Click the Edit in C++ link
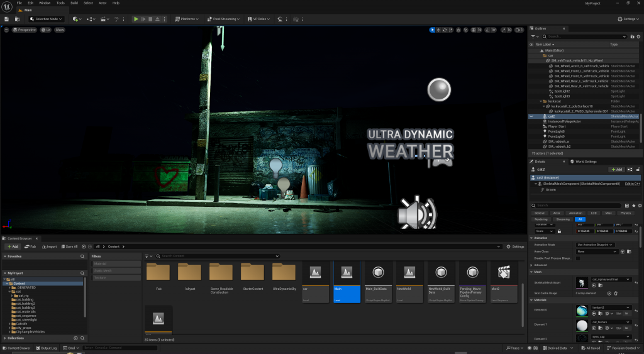Viewport: 644px width, 354px height. pyautogui.click(x=632, y=184)
